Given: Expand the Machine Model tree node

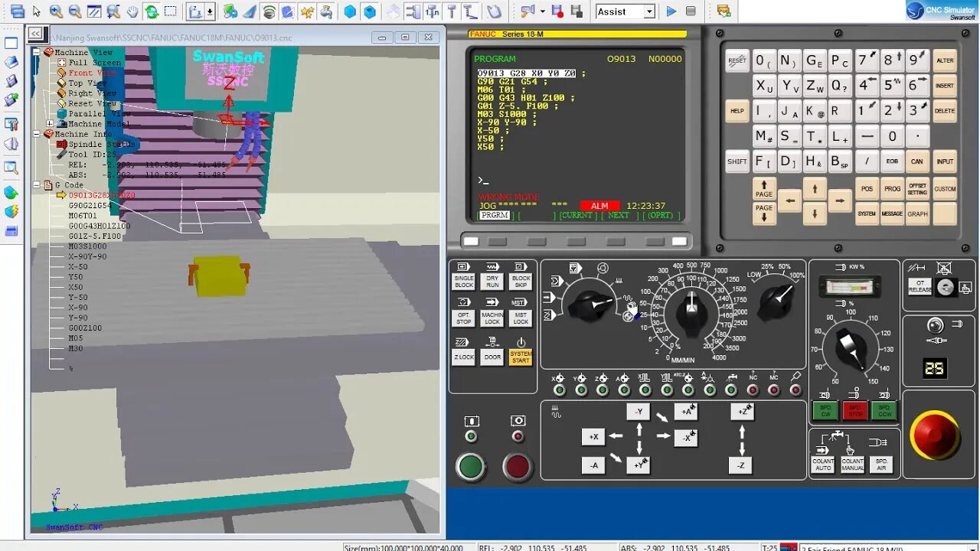Looking at the screenshot, I should 50,123.
